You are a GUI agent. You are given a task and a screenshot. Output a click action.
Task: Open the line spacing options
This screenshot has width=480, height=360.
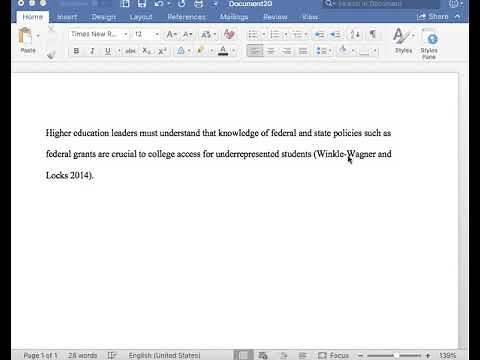point(323,51)
